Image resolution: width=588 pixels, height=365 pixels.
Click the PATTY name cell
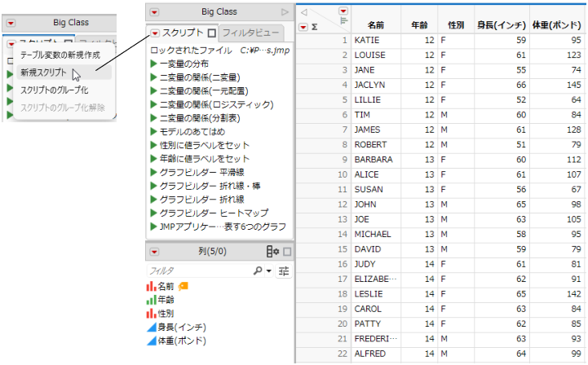[376, 323]
